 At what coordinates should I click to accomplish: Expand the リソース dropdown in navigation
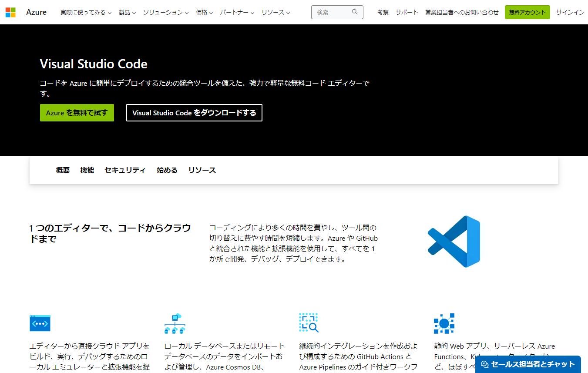[x=276, y=12]
